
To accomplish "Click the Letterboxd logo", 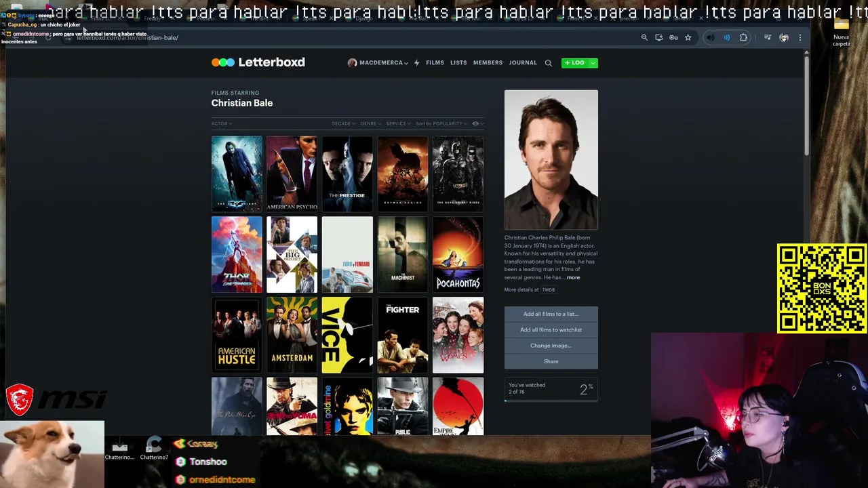I will 258,62.
